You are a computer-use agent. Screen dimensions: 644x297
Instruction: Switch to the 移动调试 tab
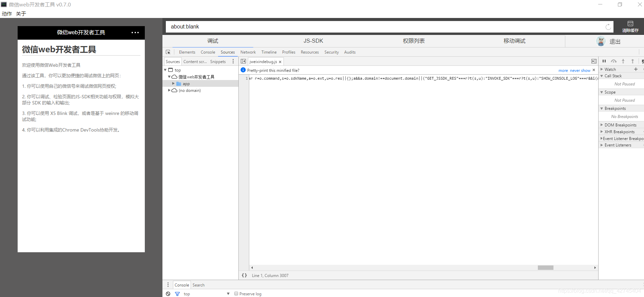514,41
